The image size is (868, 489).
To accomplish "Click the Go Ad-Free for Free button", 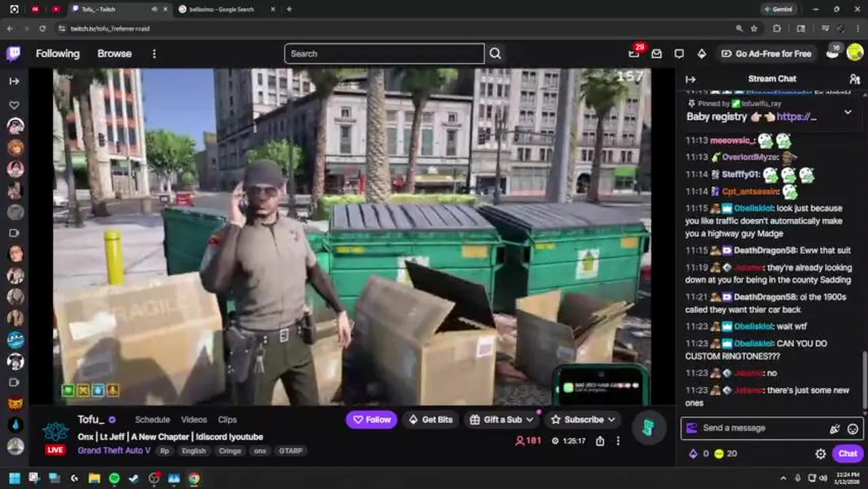I will 766,54.
